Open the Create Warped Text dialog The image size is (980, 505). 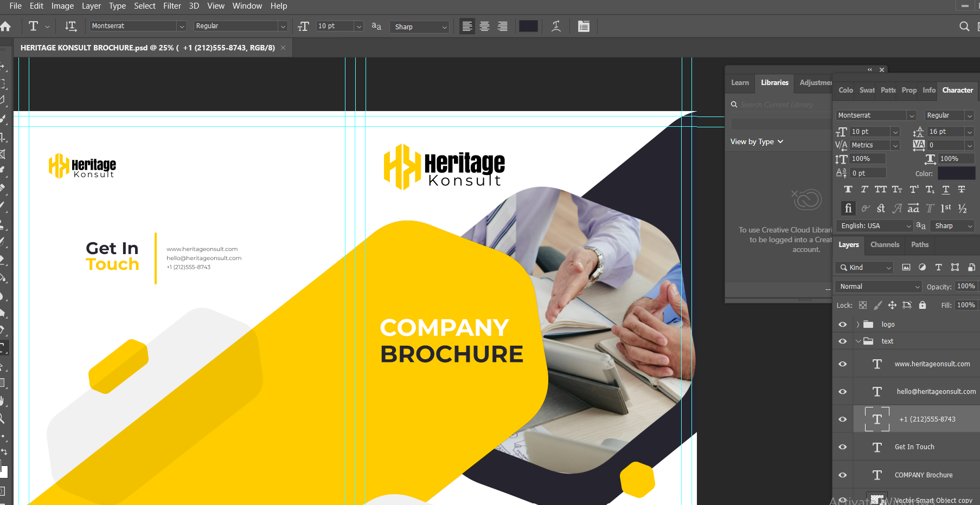[556, 27]
